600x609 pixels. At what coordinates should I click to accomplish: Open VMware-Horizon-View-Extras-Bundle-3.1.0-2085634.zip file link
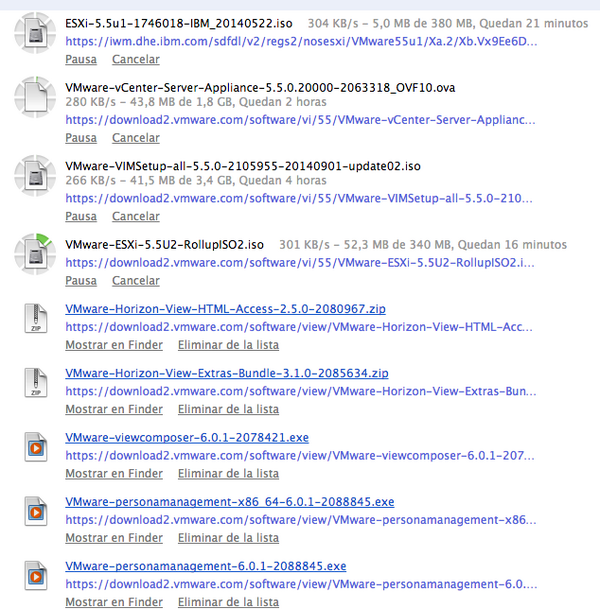tap(227, 373)
